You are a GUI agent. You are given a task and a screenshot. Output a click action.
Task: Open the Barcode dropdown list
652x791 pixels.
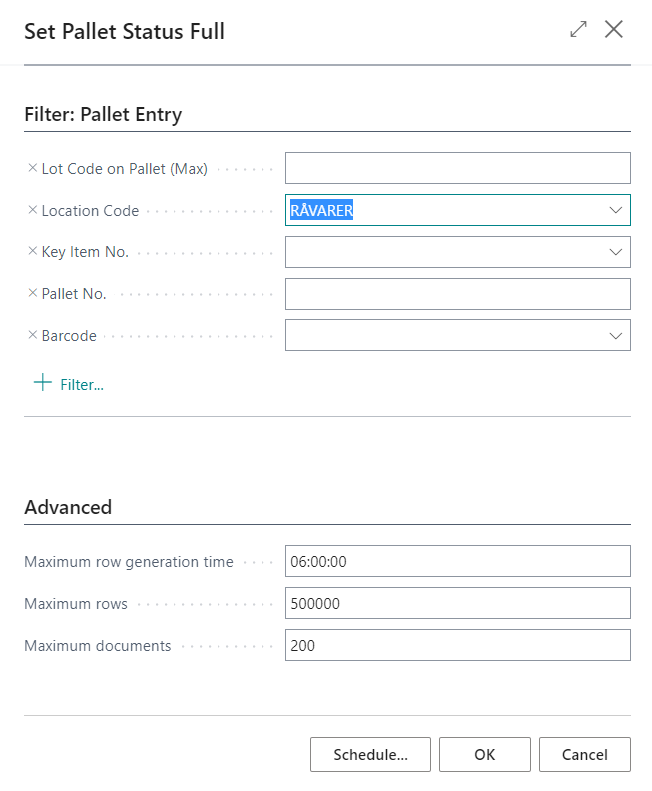[615, 336]
